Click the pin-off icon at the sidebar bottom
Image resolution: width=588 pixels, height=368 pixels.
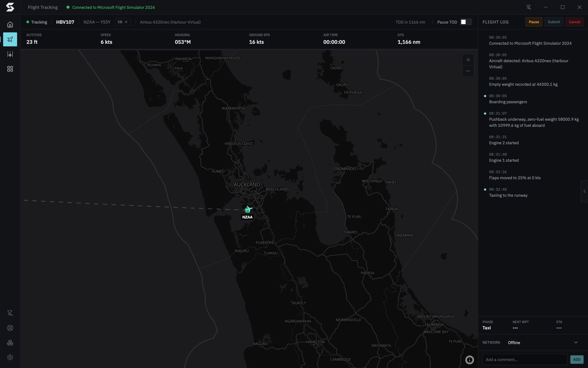10,313
